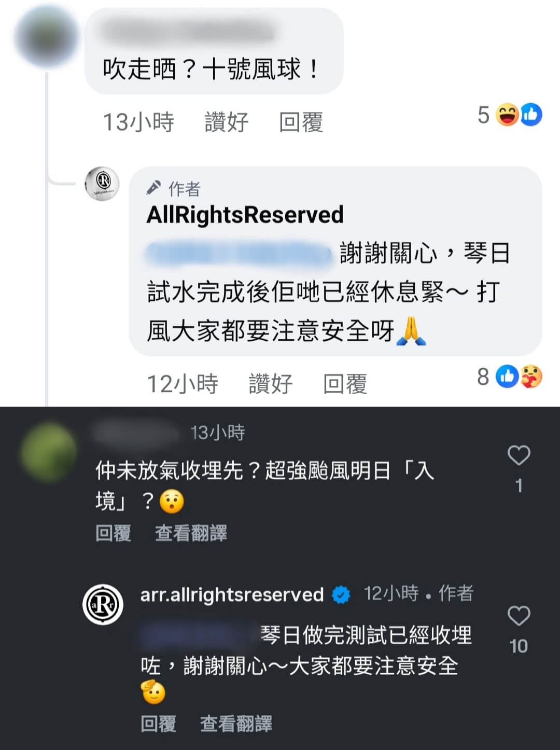Toggle 讚好 on the 13小時 comment

(x=227, y=123)
